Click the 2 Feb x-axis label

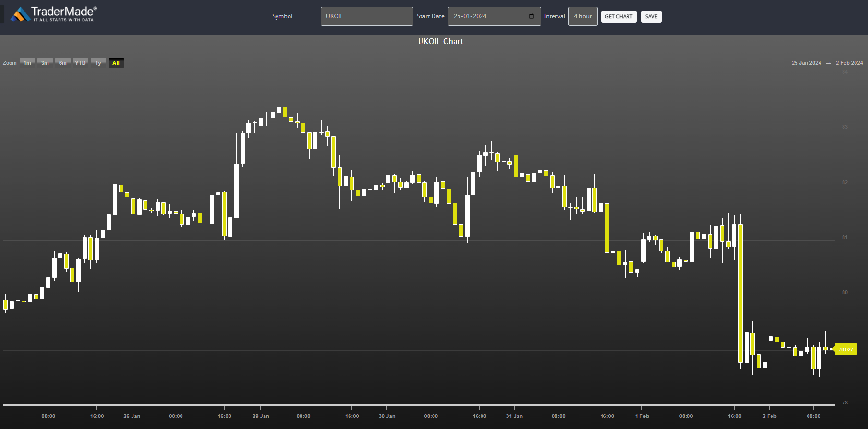770,416
